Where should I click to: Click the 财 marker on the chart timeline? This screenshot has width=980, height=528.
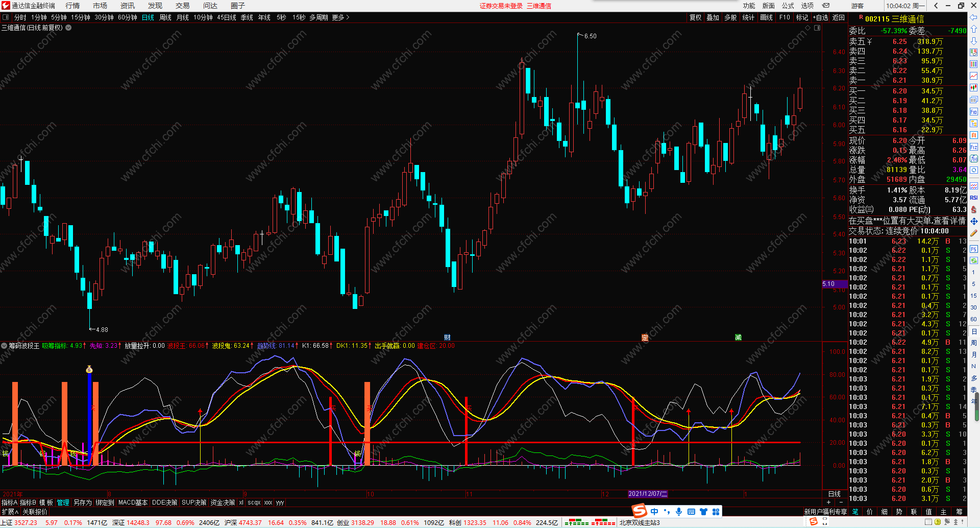pyautogui.click(x=447, y=338)
